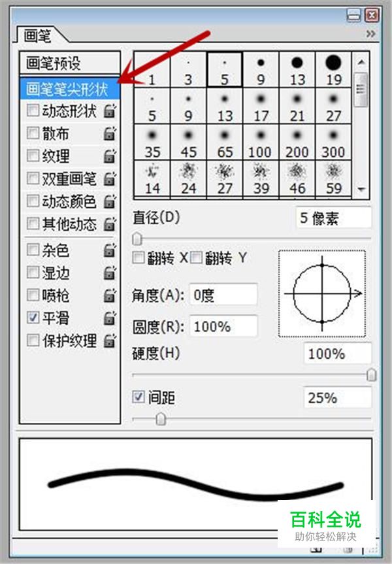Click the brush angle and roundness dial
Image resolution: width=392 pixels, height=564 pixels.
point(322,293)
